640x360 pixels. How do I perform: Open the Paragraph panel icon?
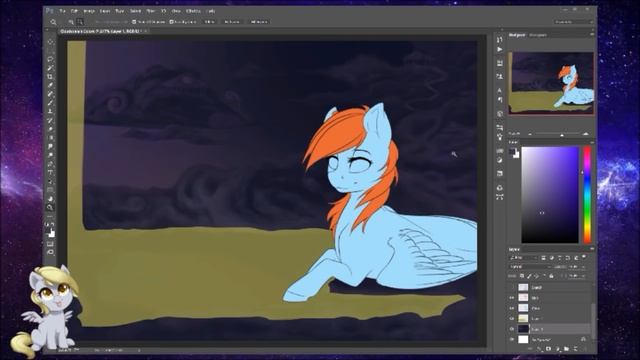click(500, 100)
